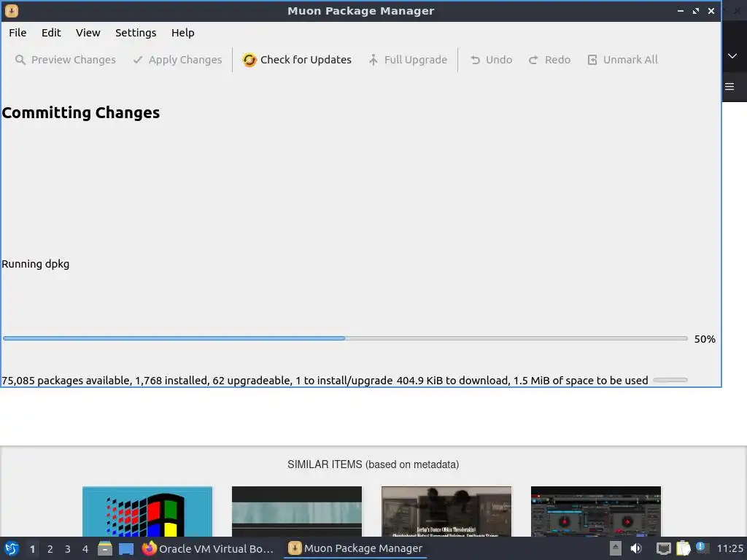The width and height of the screenshot is (747, 560).
Task: Minimize the Muon Package Manager window
Action: pos(681,11)
